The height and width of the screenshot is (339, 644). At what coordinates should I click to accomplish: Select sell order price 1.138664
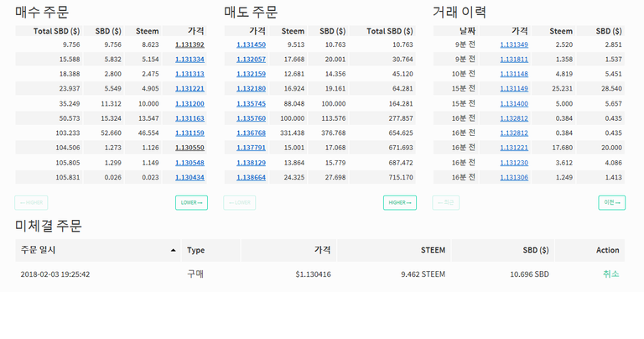pyautogui.click(x=251, y=177)
